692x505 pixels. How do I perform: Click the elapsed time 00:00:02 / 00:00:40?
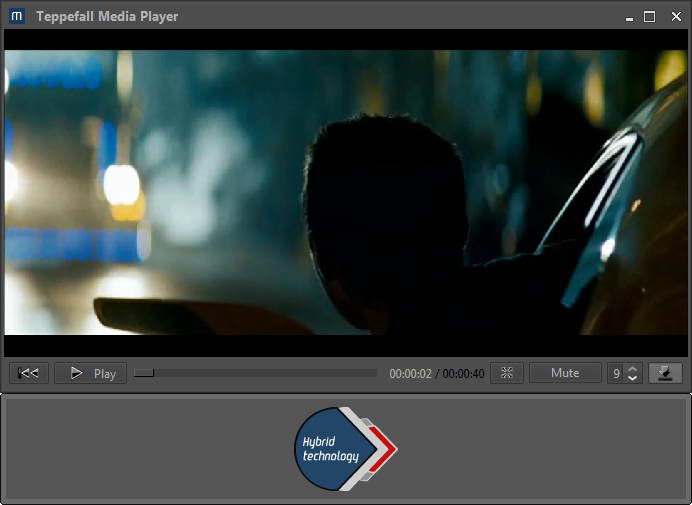(436, 373)
